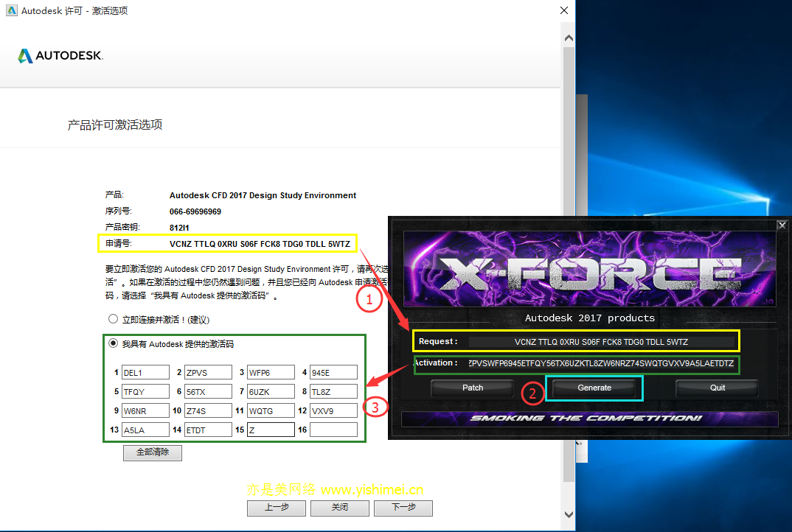Click the 产品许可激活选项 page heading
This screenshot has height=532, width=792.
[114, 125]
